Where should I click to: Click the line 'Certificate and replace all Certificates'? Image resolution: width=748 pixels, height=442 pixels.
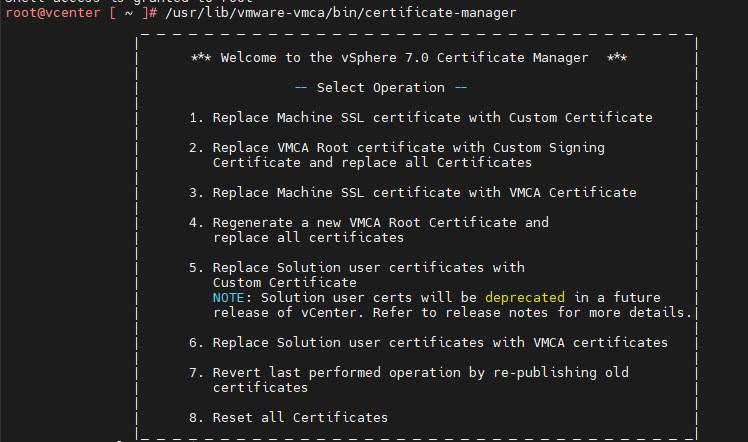tap(372, 163)
